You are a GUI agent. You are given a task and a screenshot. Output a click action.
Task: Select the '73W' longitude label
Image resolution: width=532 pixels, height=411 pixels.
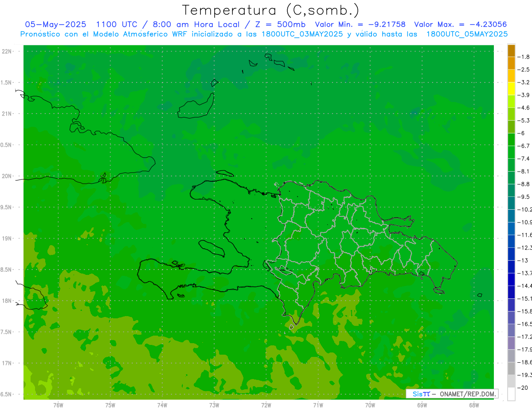coord(214,406)
